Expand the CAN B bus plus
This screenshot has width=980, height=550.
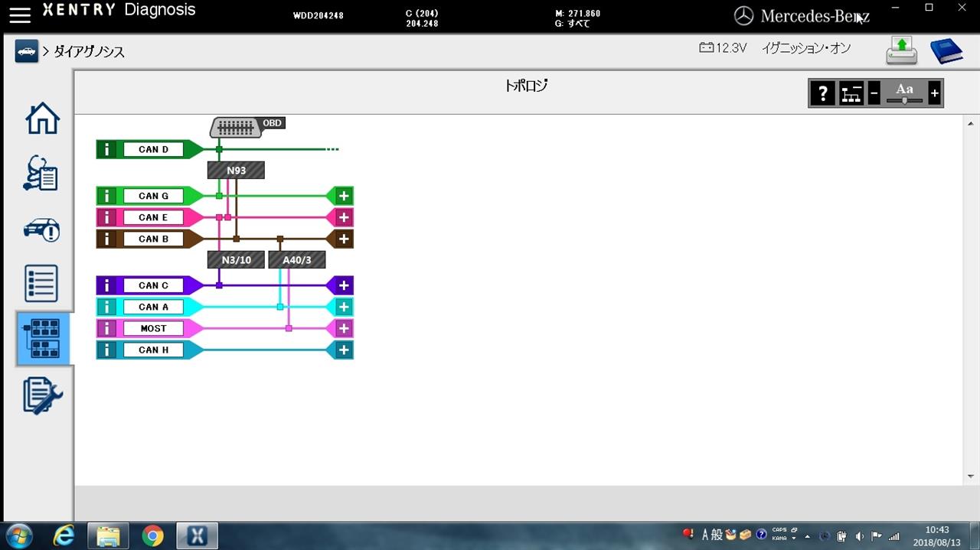pyautogui.click(x=344, y=239)
